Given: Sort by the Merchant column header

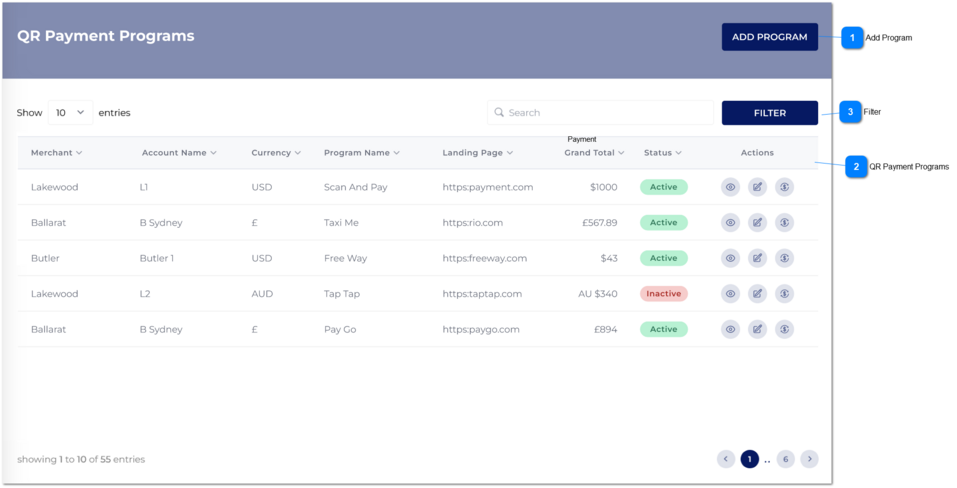Looking at the screenshot, I should tap(56, 153).
